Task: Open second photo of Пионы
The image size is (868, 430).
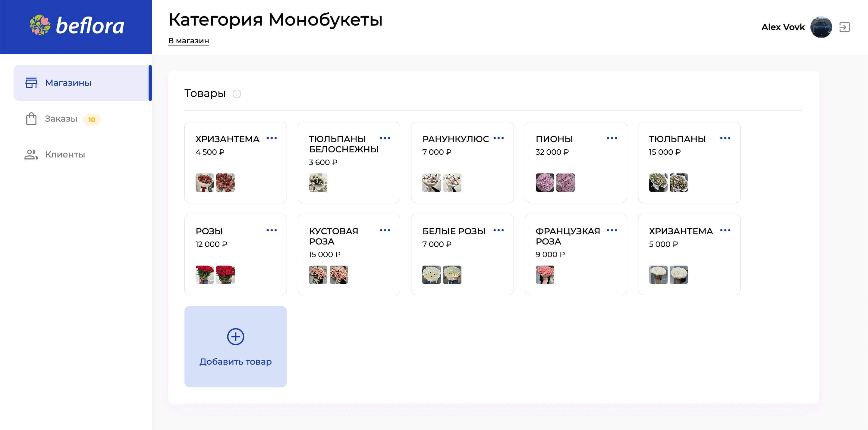Action: click(565, 182)
